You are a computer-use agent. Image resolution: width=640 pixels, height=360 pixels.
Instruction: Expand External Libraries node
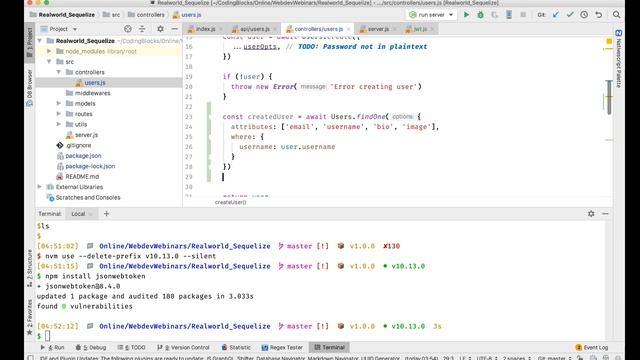[x=40, y=187]
